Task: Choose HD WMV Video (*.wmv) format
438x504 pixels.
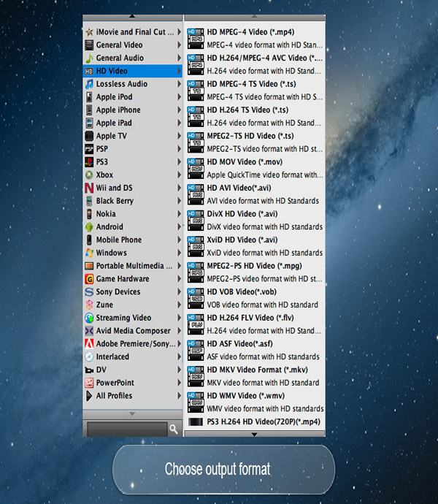Action: tap(255, 402)
